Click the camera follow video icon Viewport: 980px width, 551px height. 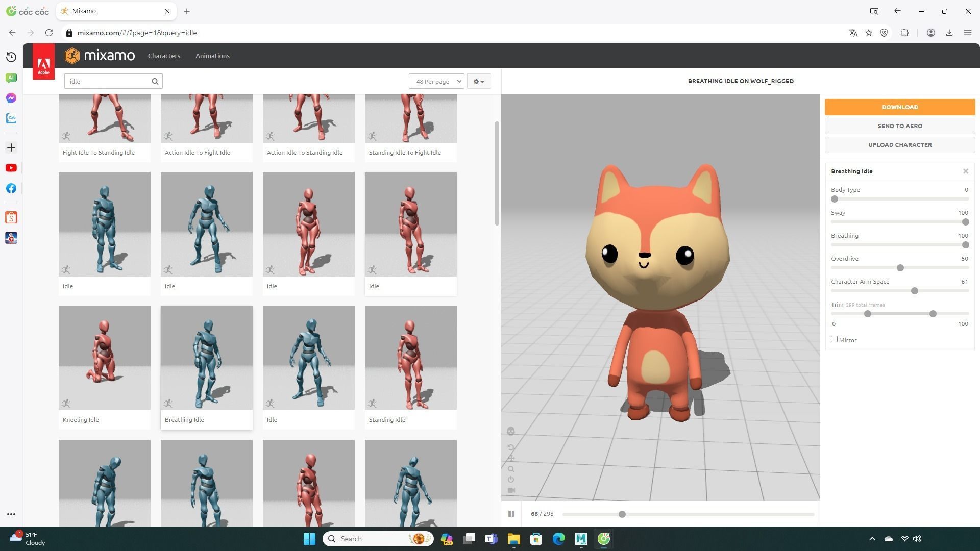coord(511,490)
